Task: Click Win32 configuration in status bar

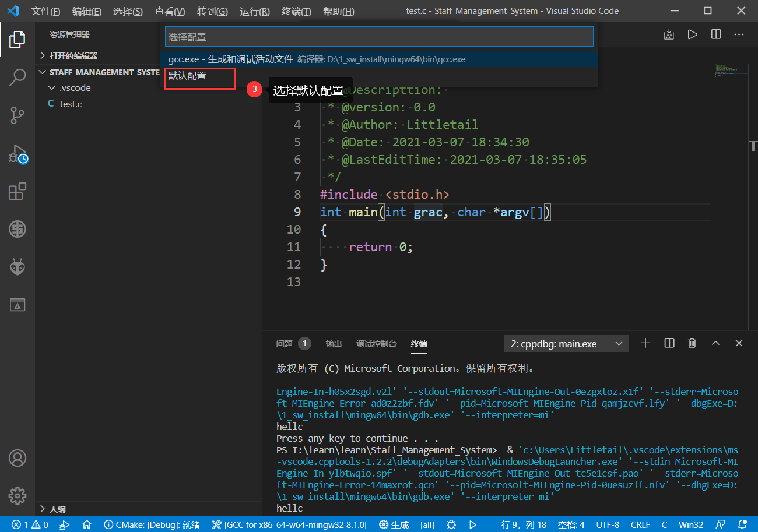Action: pos(691,524)
